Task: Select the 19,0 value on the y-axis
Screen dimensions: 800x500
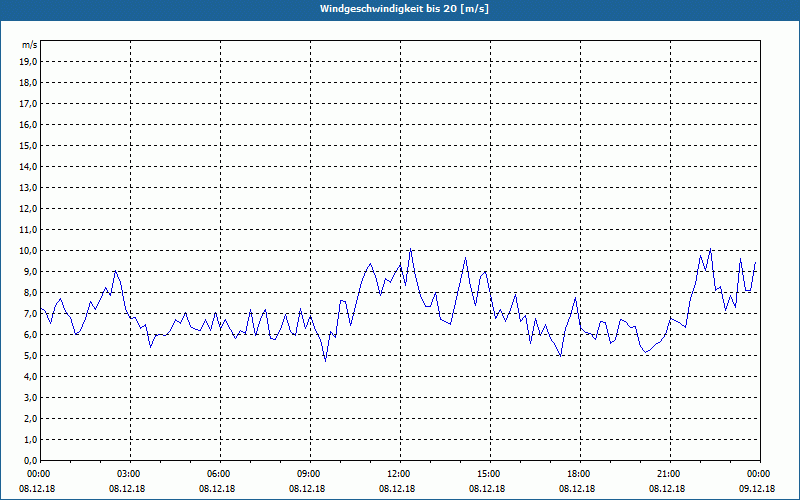Action: pyautogui.click(x=29, y=62)
